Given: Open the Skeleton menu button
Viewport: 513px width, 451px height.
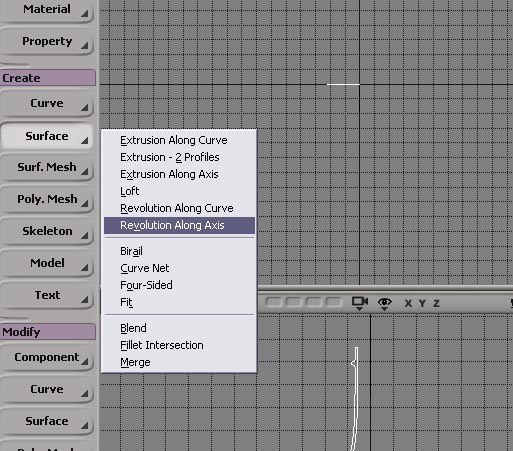Looking at the screenshot, I should 47,231.
